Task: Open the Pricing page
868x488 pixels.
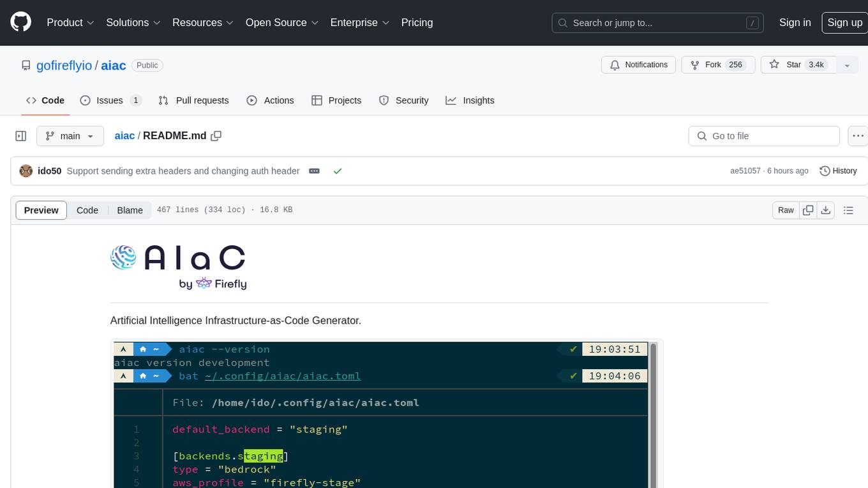Action: click(417, 22)
